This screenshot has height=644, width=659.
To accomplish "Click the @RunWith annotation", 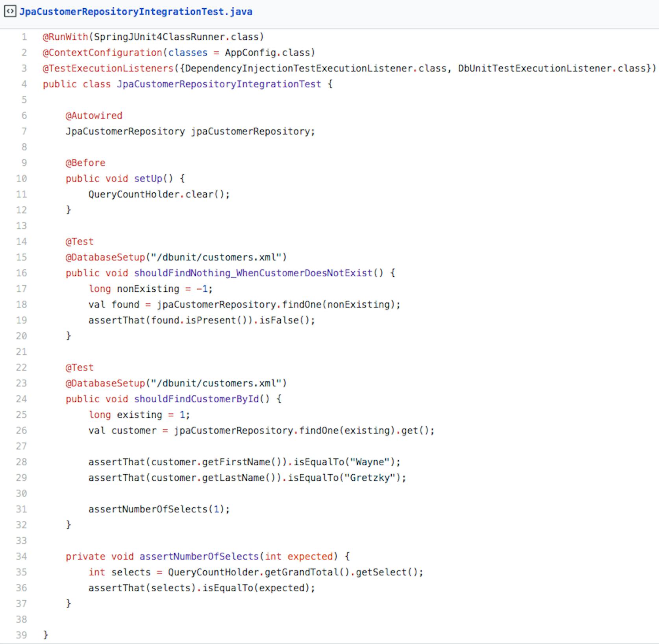I will point(65,37).
